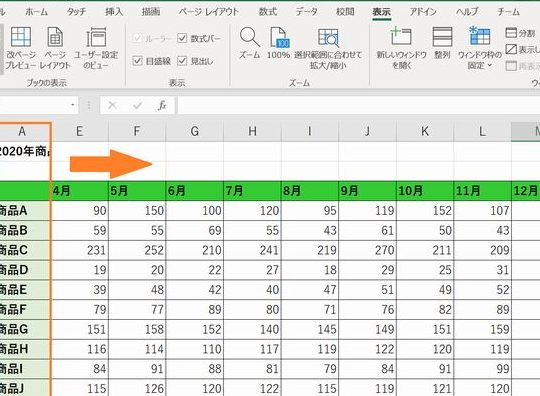Open the Home (ホーム) tab

[x=37, y=12]
